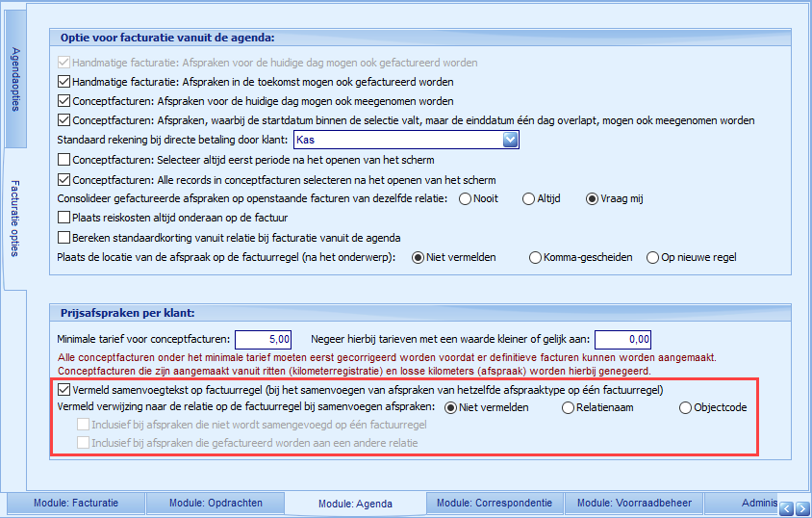This screenshot has height=518, width=812.
Task: Select 'Altijd' consolidation radio button
Action: [528, 199]
